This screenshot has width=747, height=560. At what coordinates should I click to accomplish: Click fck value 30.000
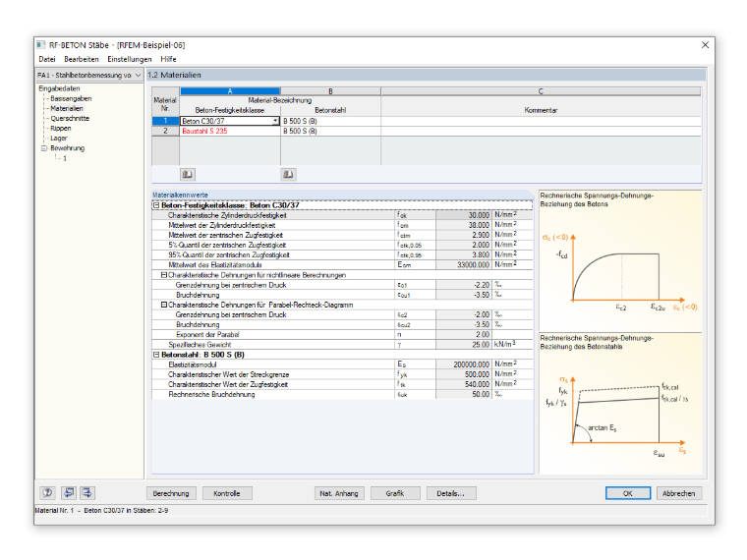coord(464,215)
